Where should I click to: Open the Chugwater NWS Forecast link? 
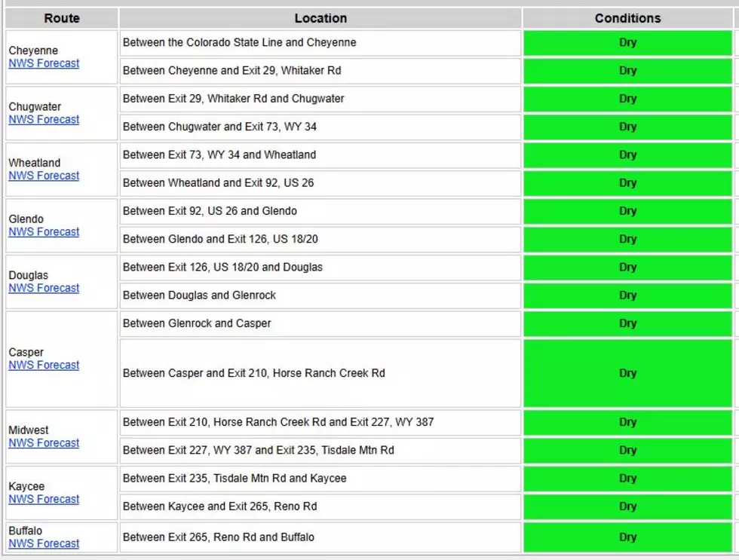click(44, 119)
